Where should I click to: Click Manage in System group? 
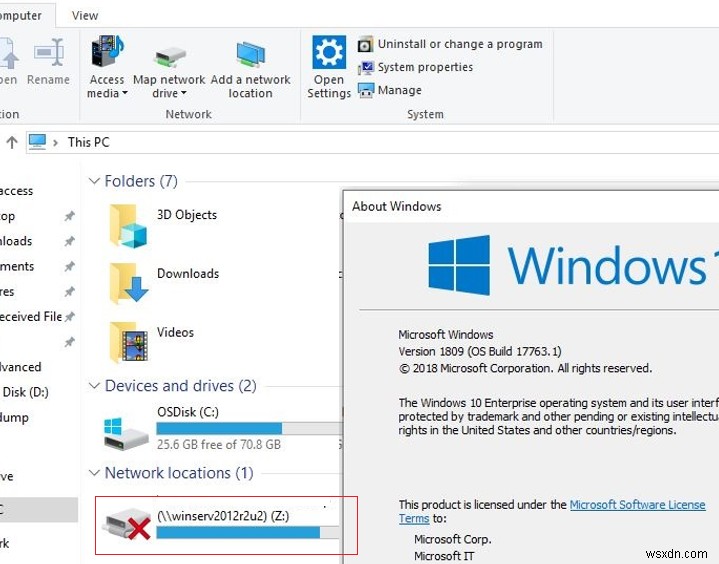[x=390, y=90]
